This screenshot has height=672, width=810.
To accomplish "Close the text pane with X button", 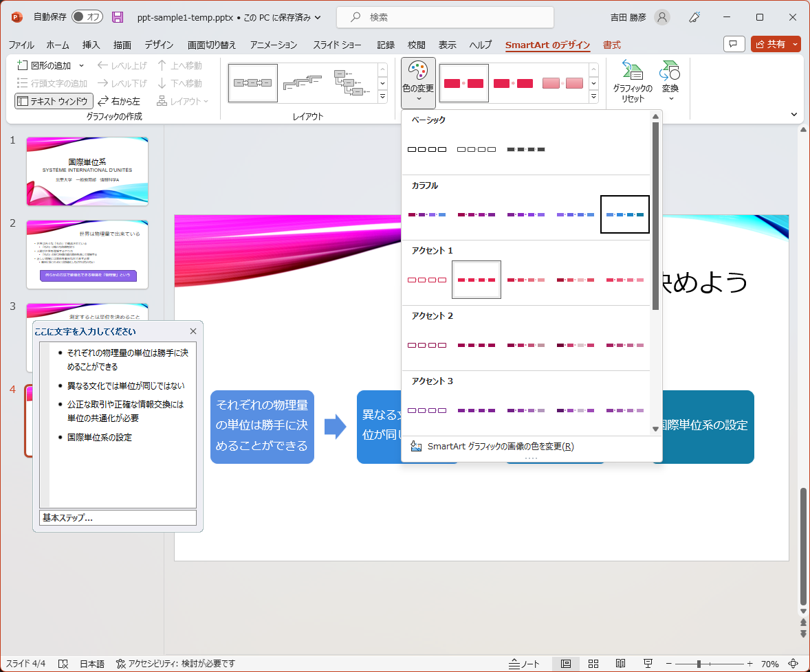I will pos(193,331).
